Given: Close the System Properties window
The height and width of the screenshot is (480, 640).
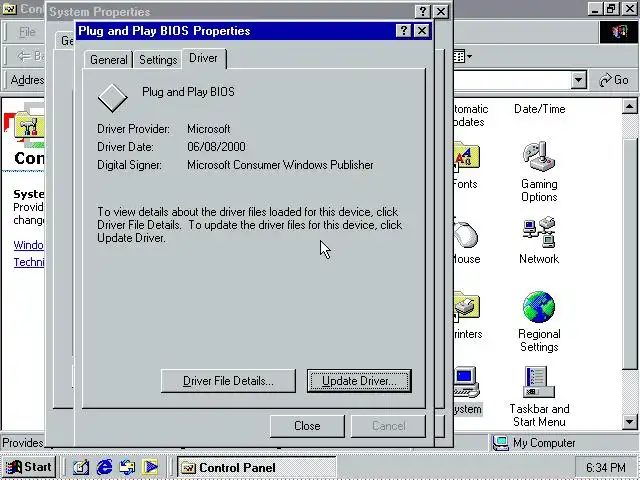Looking at the screenshot, I should (x=441, y=11).
